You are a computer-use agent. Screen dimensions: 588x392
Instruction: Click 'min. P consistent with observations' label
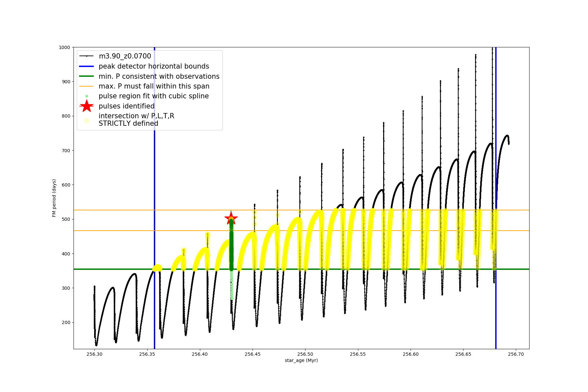pos(159,76)
